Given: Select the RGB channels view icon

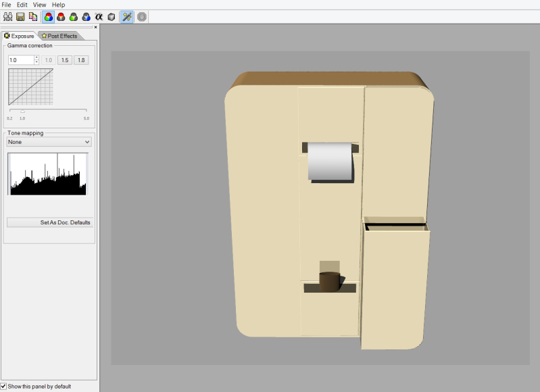Looking at the screenshot, I should click(49, 16).
